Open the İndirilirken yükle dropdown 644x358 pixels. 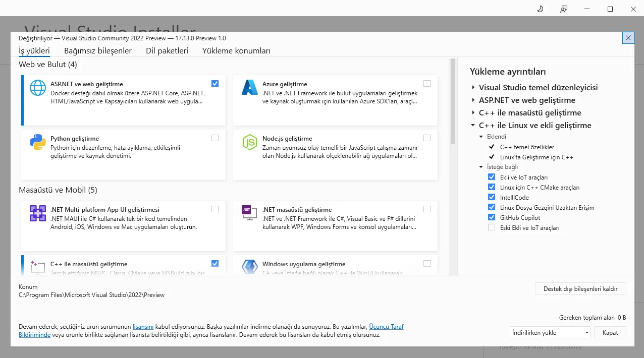(x=550, y=333)
